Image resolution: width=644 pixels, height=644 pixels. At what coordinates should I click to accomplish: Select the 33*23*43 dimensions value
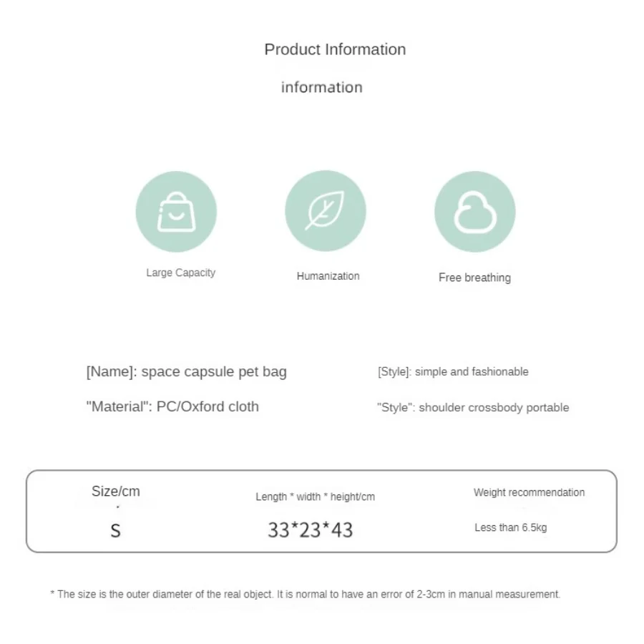point(311,530)
